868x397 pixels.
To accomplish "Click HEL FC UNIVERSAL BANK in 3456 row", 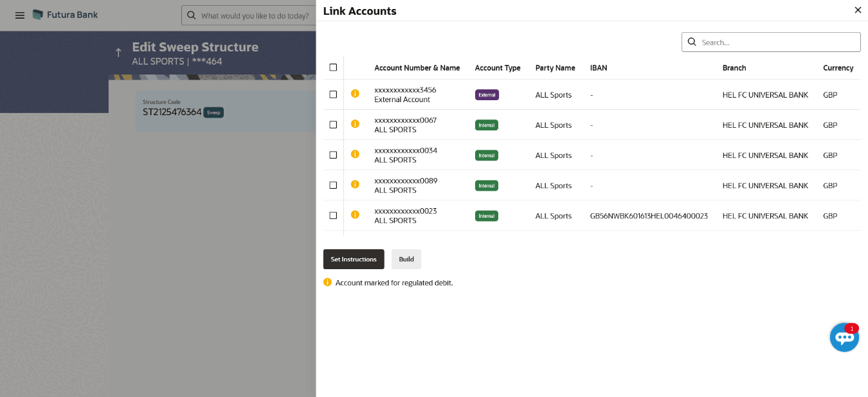I will (765, 95).
